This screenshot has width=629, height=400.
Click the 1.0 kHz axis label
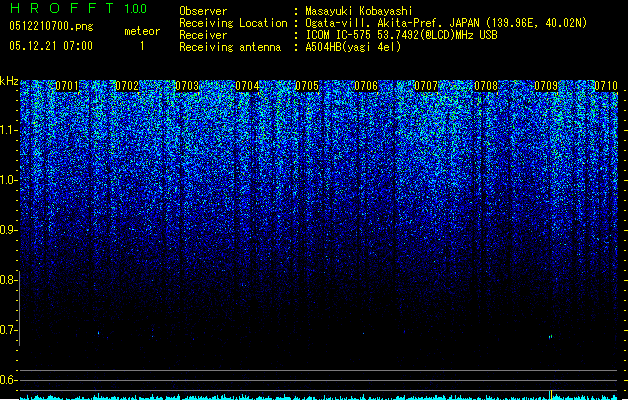click(9, 180)
